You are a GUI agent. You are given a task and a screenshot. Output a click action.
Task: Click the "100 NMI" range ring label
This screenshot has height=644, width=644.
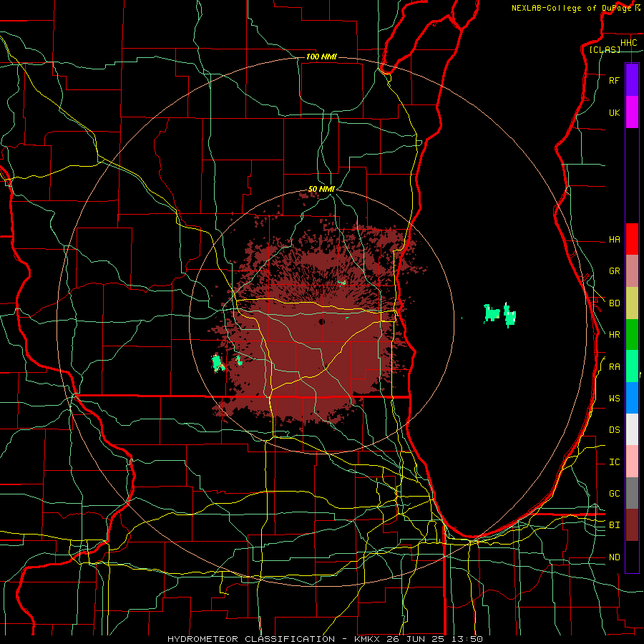321,57
